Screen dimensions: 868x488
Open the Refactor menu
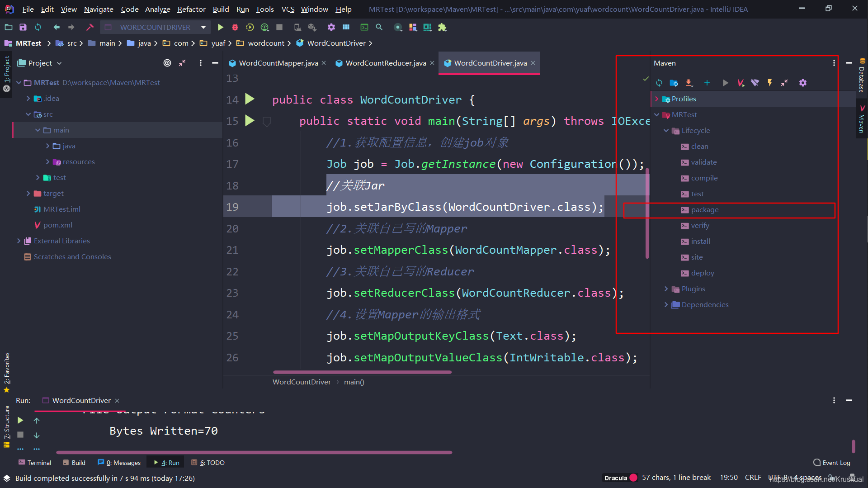point(191,9)
